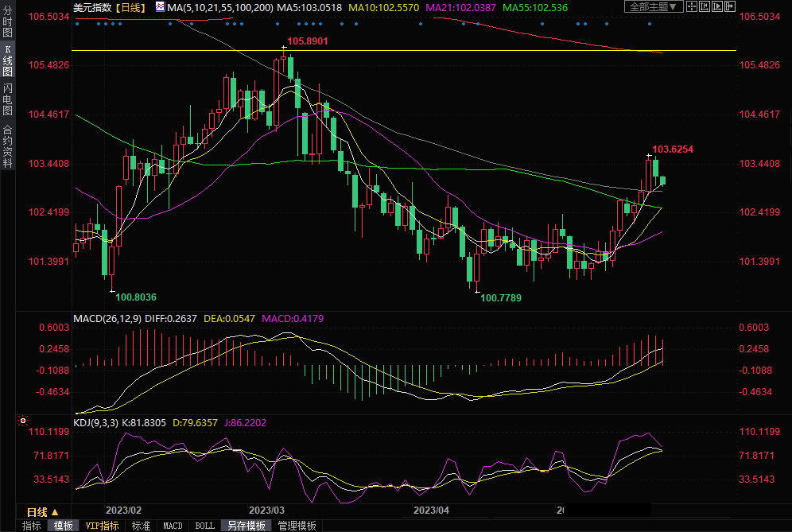Image resolution: width=792 pixels, height=532 pixels.
Task: Click 另存模板 to save template
Action: [x=246, y=526]
